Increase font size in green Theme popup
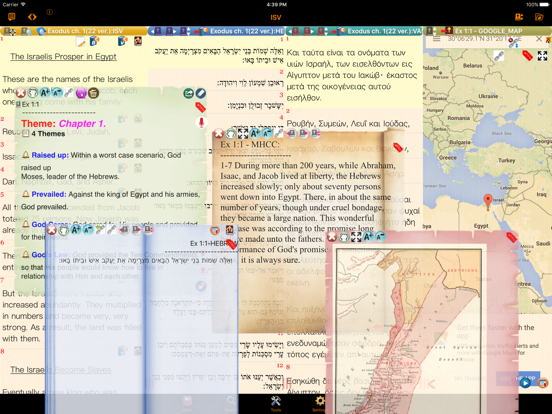Image resolution: width=552 pixels, height=414 pixels. [x=45, y=93]
